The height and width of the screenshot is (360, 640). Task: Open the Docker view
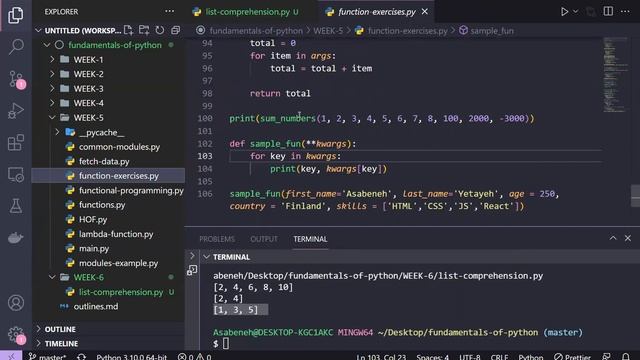[x=16, y=238]
